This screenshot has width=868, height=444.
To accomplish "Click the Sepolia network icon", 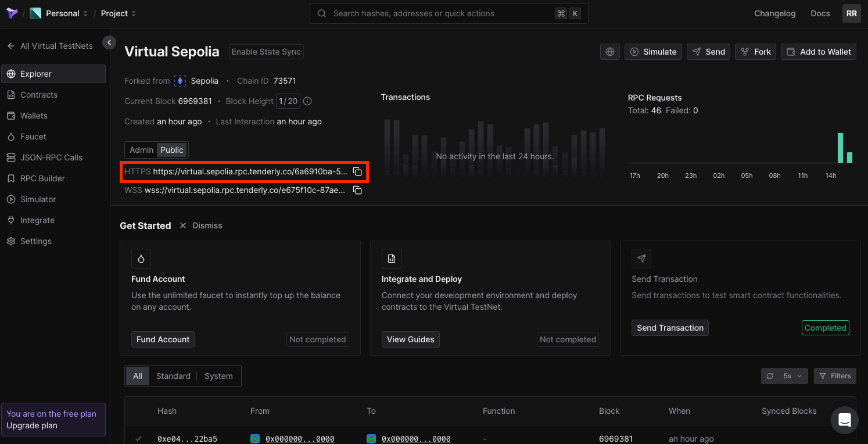I will (x=180, y=81).
